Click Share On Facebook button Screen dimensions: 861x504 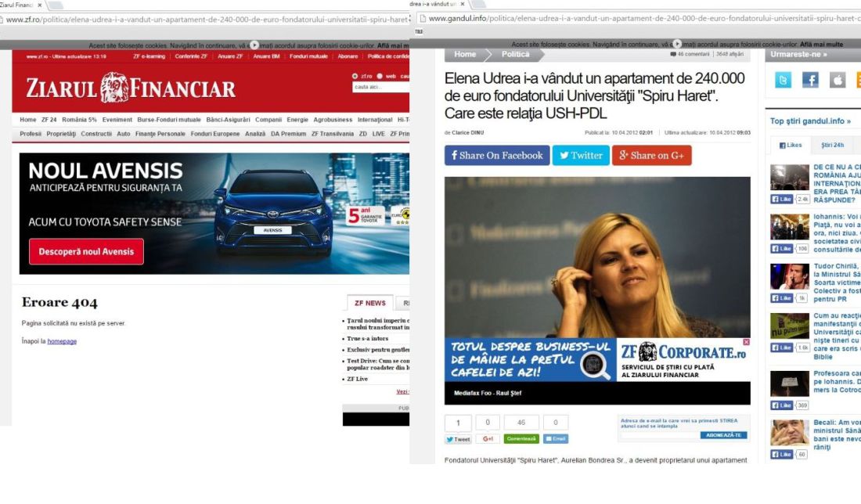tap(497, 156)
